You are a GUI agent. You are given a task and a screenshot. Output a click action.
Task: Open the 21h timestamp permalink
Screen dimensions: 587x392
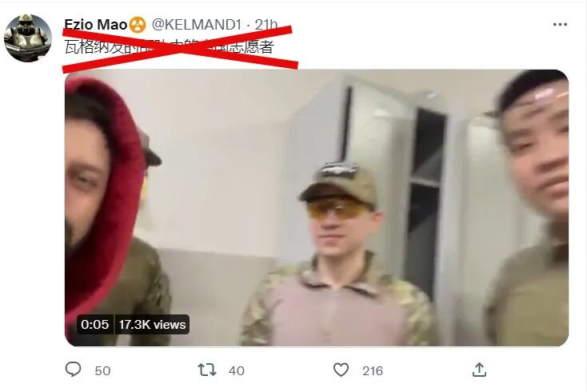266,25
